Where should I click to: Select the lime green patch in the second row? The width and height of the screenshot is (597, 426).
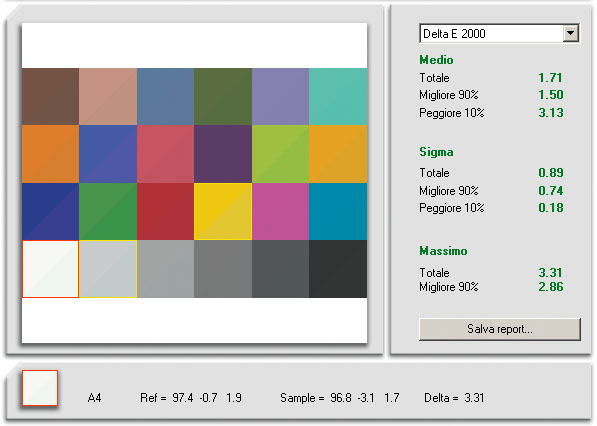click(280, 154)
